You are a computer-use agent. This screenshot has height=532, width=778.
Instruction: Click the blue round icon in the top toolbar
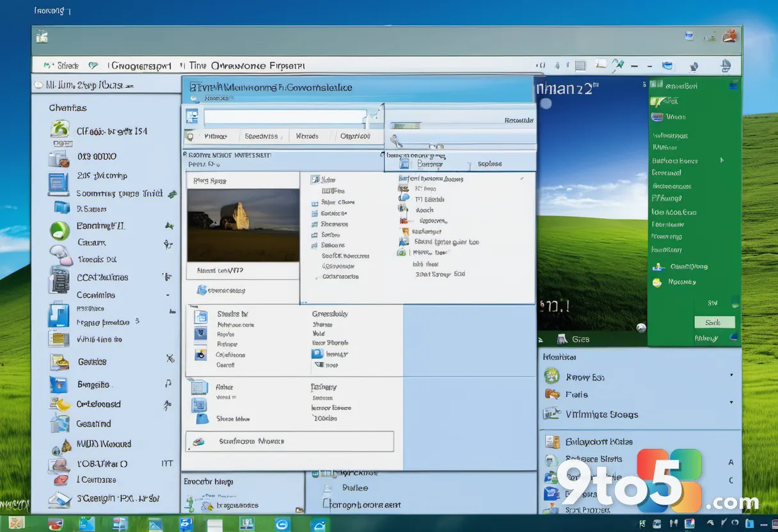(667, 65)
